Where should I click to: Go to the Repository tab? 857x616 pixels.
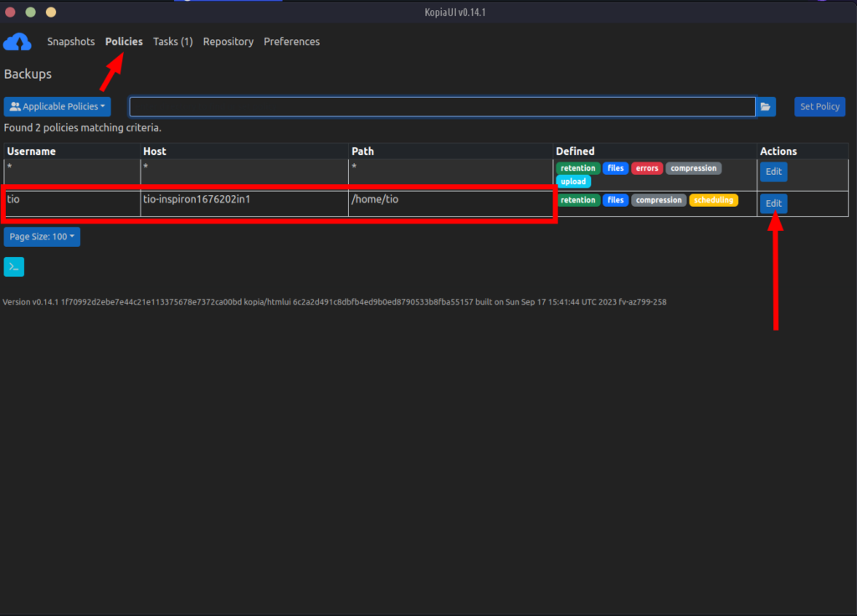point(228,42)
